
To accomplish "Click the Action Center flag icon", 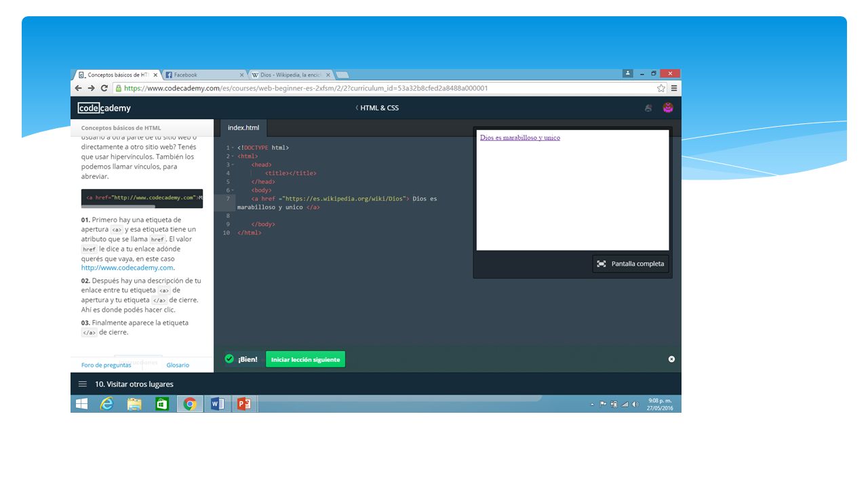I will click(x=603, y=404).
